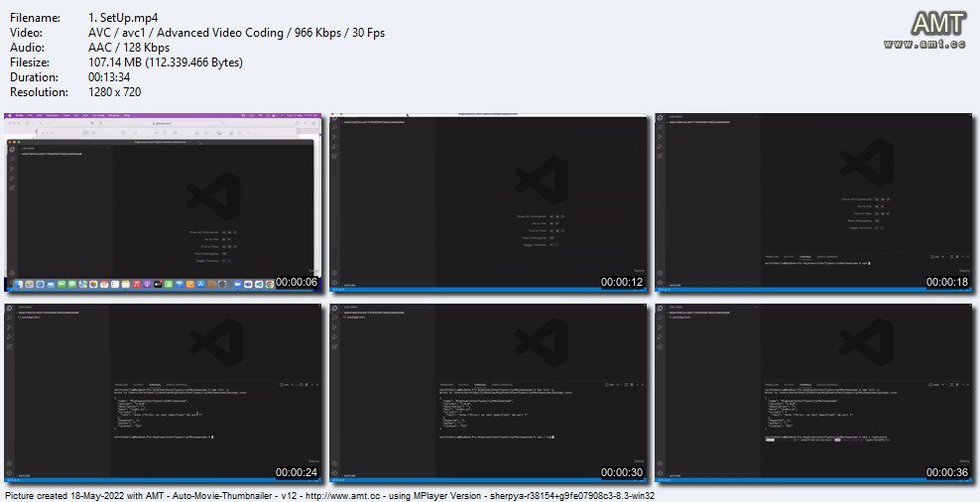The image size is (980, 502).
Task: Open the thumbnail stamped 00:00:24
Action: [x=163, y=393]
